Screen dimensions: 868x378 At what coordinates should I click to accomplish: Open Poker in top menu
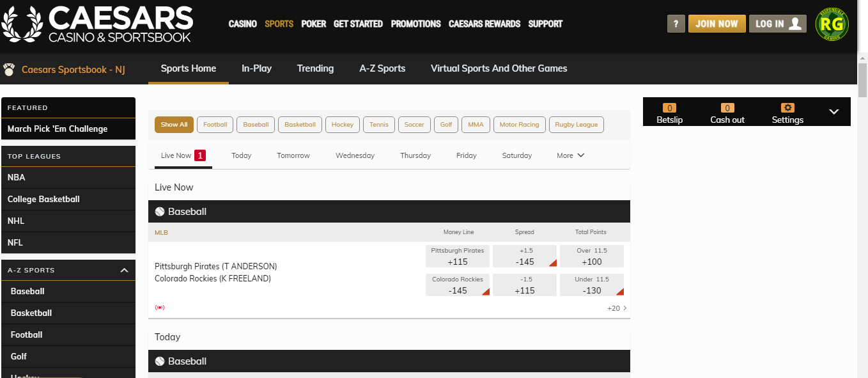click(x=313, y=24)
